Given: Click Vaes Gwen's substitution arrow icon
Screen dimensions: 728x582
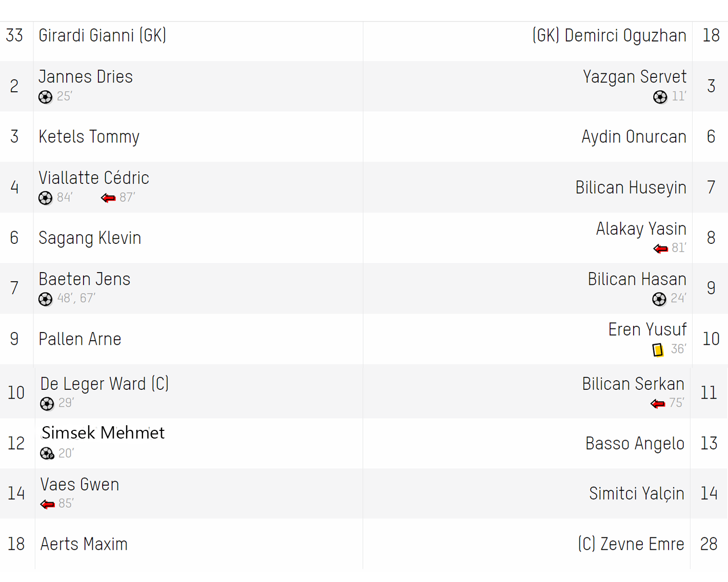Looking at the screenshot, I should tap(48, 504).
